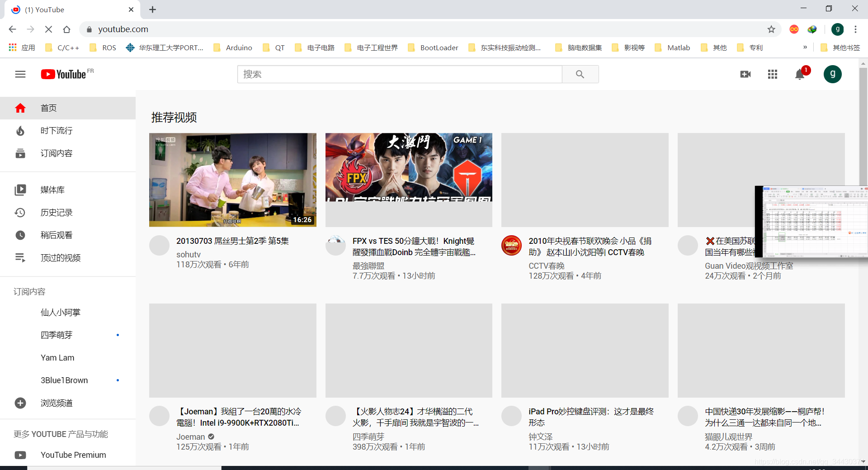Click the Chrome profile avatar in the toolbar

point(837,29)
